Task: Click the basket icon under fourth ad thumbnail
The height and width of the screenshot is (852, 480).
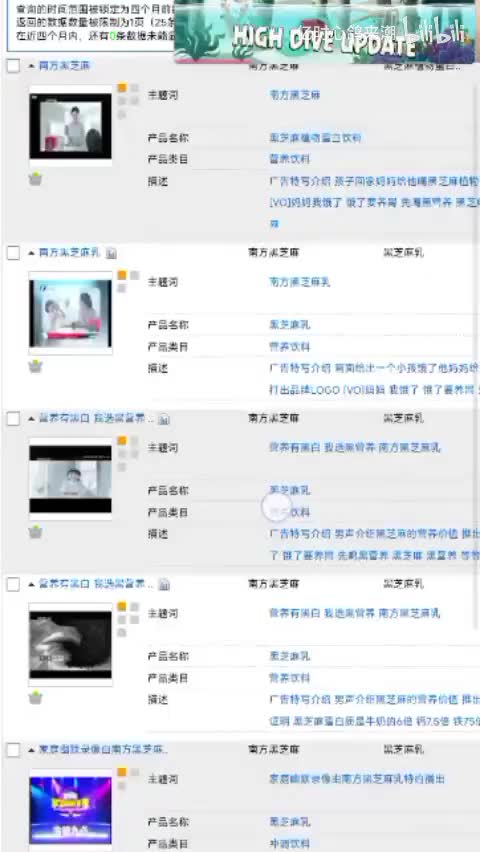Action: [35, 698]
